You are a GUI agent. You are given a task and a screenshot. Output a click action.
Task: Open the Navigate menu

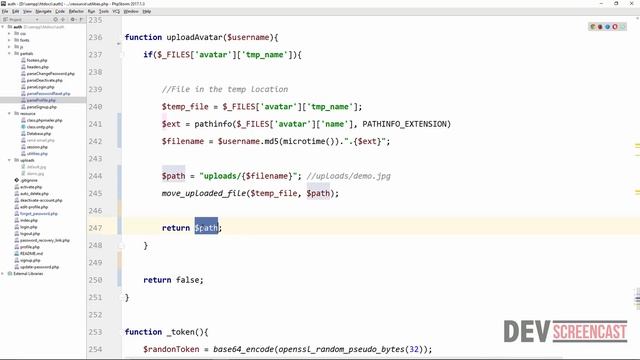[x=43, y=11]
